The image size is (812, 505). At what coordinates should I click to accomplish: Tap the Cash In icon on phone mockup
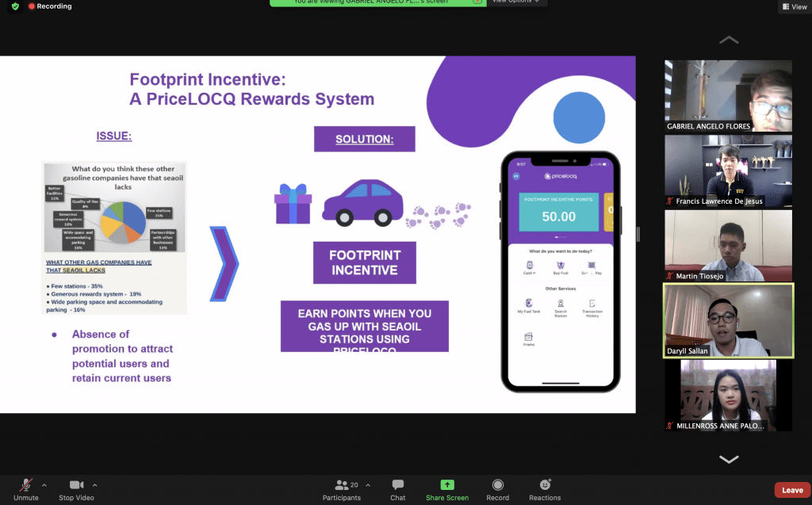(529, 267)
